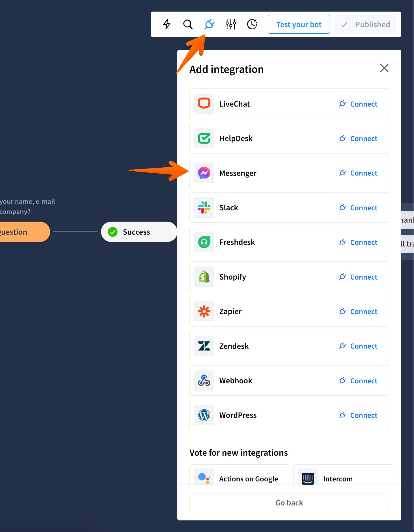Close the Add integration panel
Screen dimensions: 414x532
(x=384, y=68)
